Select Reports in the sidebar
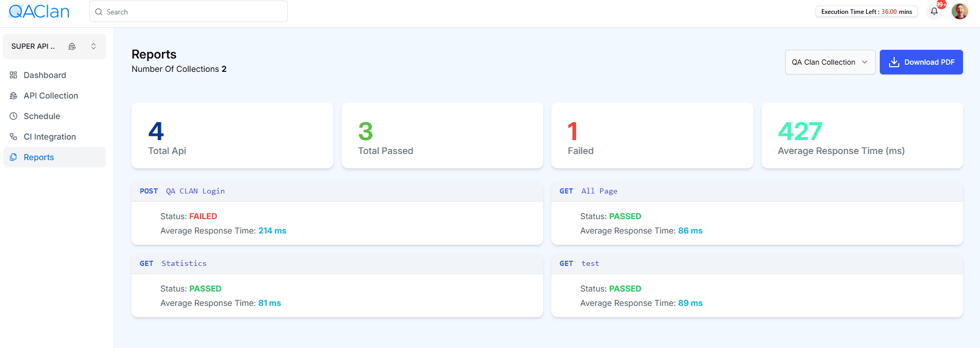The width and height of the screenshot is (980, 348). [54, 157]
